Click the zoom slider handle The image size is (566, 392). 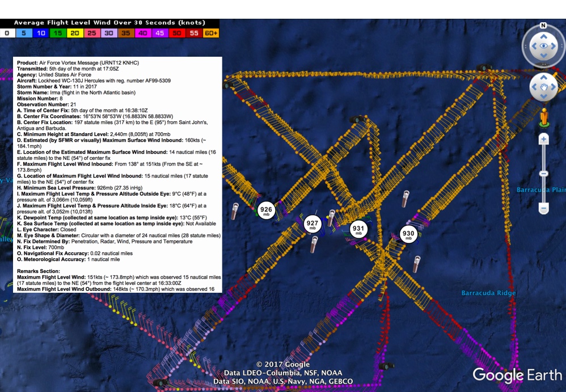(544, 173)
